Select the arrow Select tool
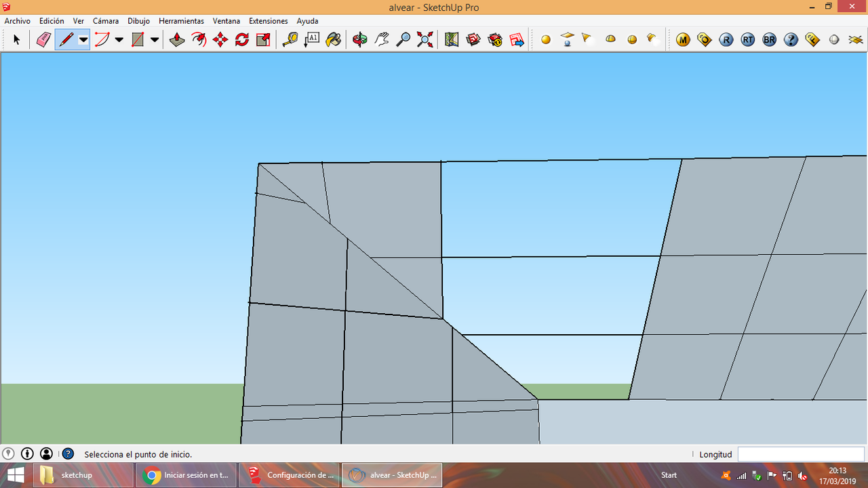Viewport: 868px width, 488px height. [x=17, y=40]
